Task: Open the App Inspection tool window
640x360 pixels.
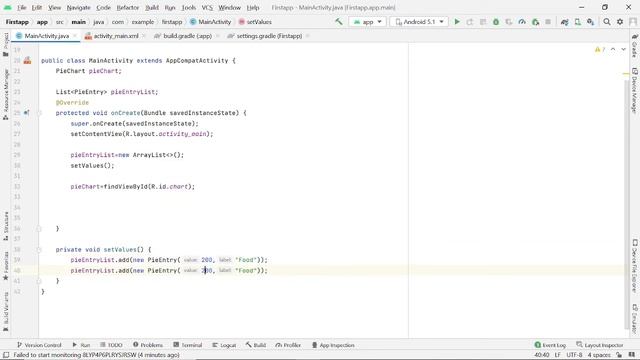Action: 333,345
